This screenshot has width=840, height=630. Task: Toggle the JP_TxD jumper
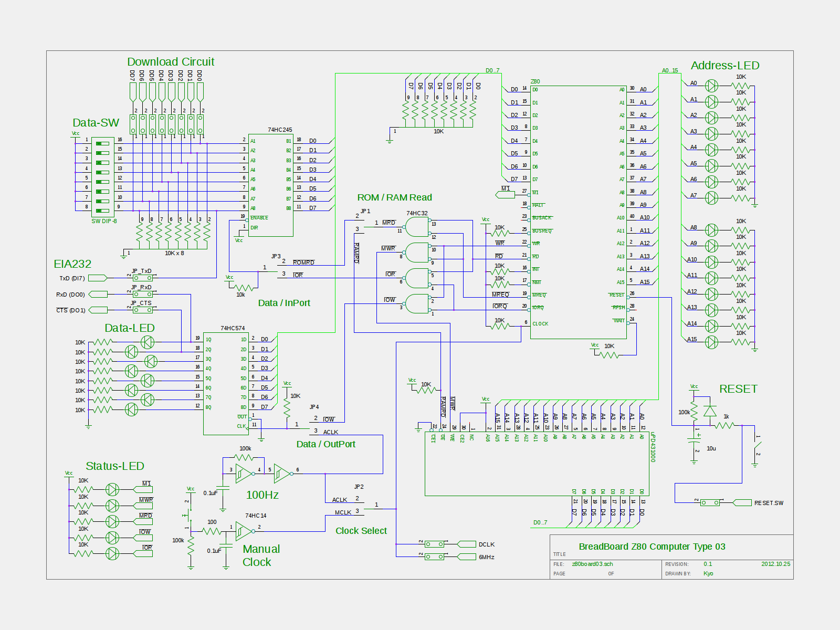142,278
